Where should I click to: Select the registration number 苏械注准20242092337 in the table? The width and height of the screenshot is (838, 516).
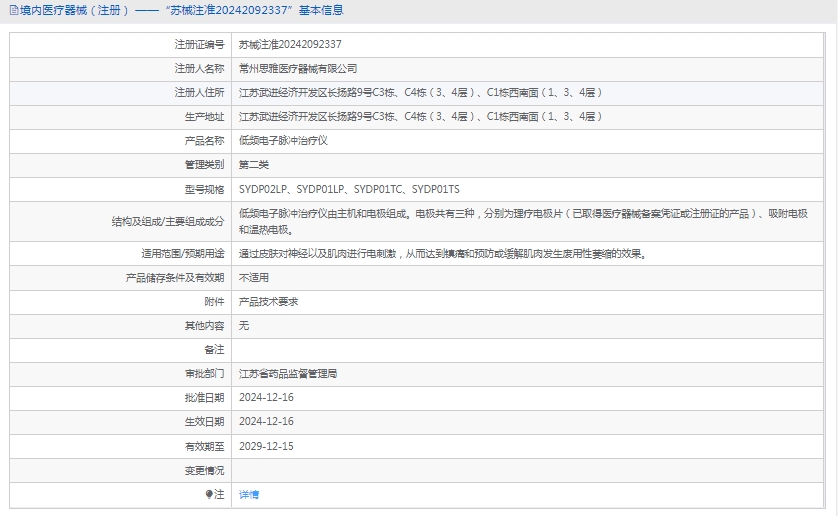coord(290,45)
